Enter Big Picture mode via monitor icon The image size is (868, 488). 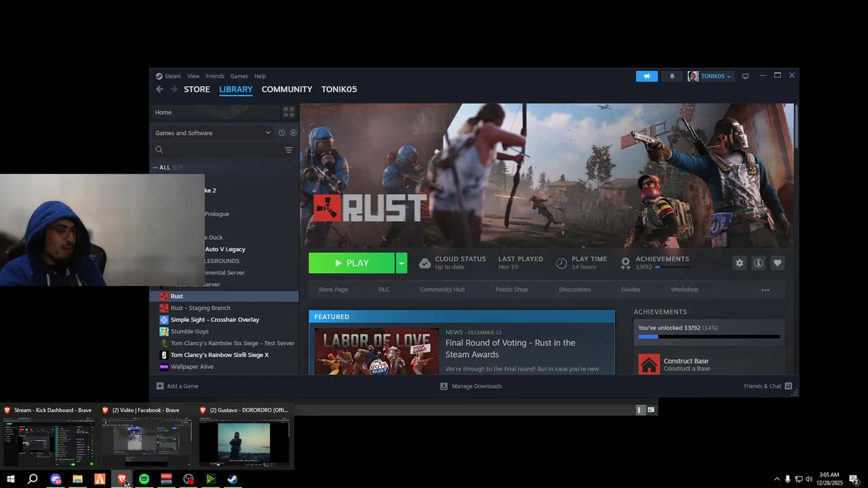tap(745, 76)
